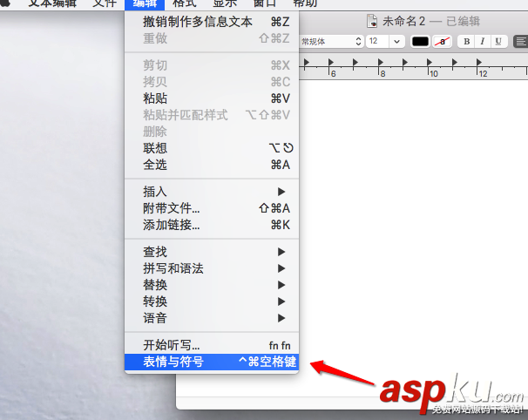This screenshot has width=528, height=420.
Task: Click the Bold formatting button
Action: [466, 42]
